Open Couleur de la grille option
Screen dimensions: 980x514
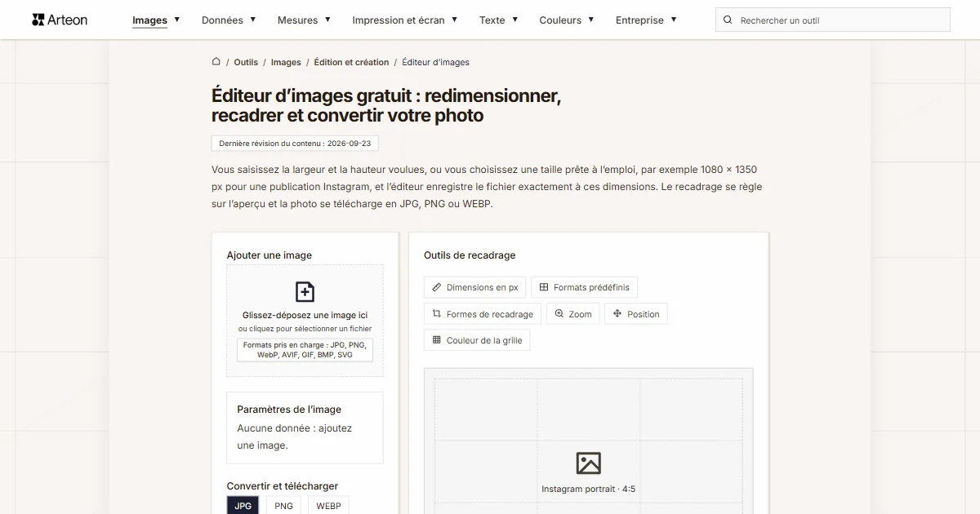[477, 340]
